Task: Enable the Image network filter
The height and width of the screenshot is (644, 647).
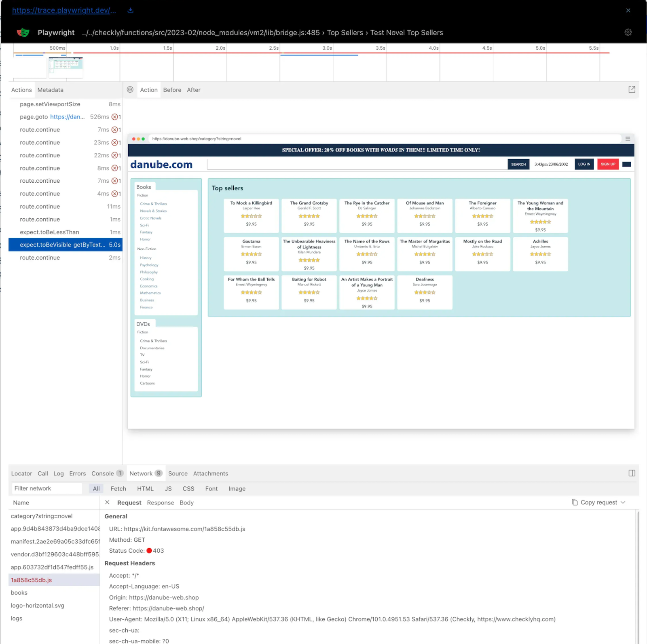Action: [237, 489]
